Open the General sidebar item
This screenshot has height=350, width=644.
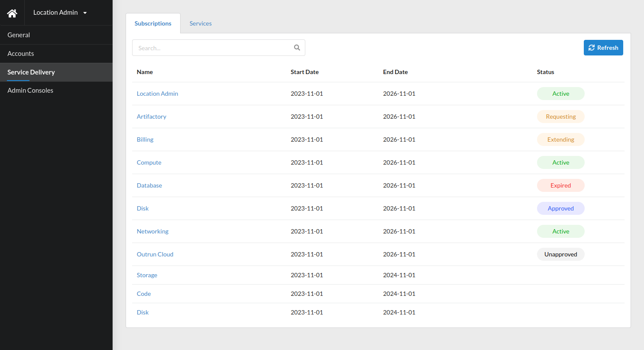tap(56, 35)
